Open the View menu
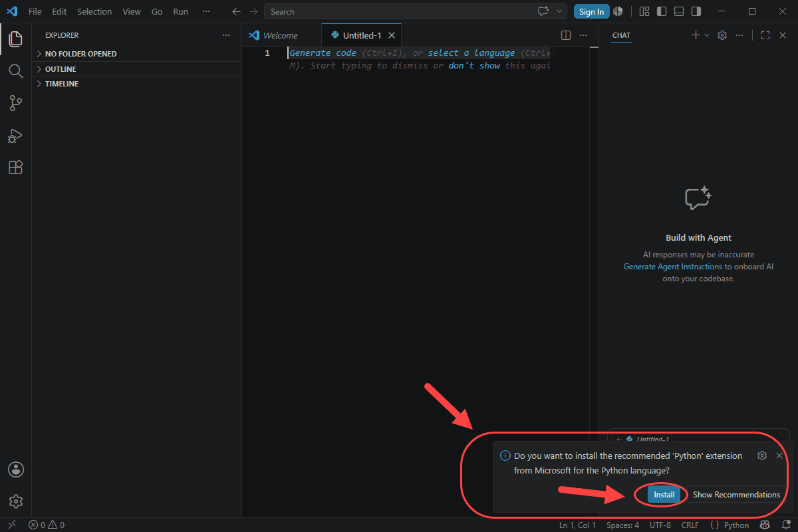The image size is (798, 532). (132, 11)
